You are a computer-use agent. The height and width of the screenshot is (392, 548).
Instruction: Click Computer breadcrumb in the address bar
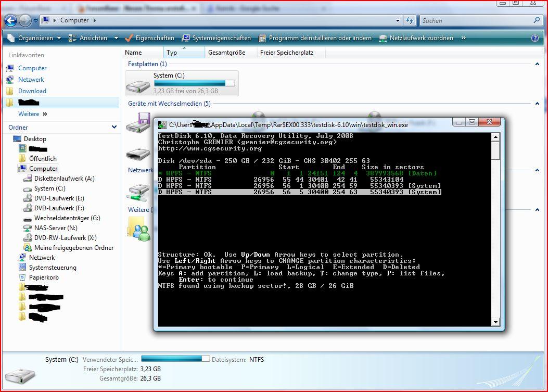pos(74,20)
